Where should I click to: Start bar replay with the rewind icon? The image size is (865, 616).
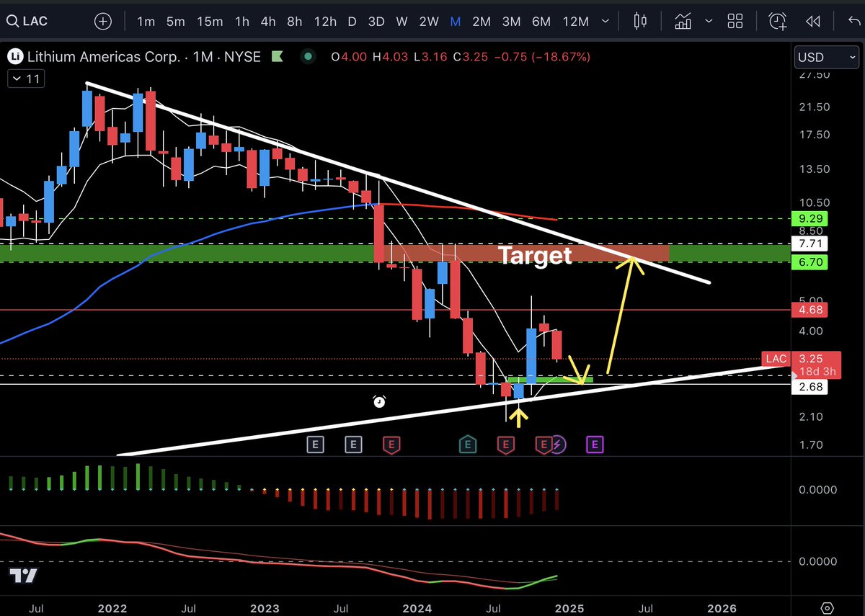[813, 21]
